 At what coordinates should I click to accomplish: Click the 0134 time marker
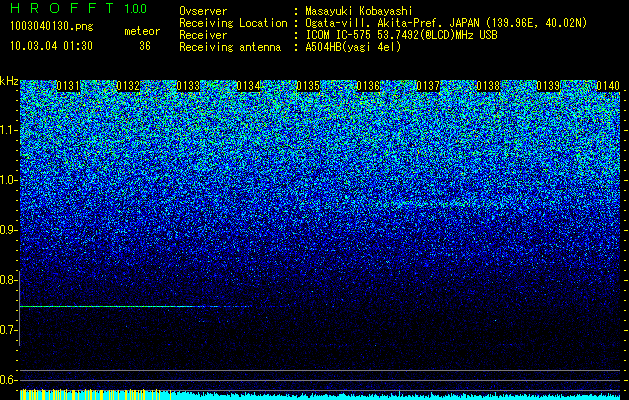[x=248, y=86]
